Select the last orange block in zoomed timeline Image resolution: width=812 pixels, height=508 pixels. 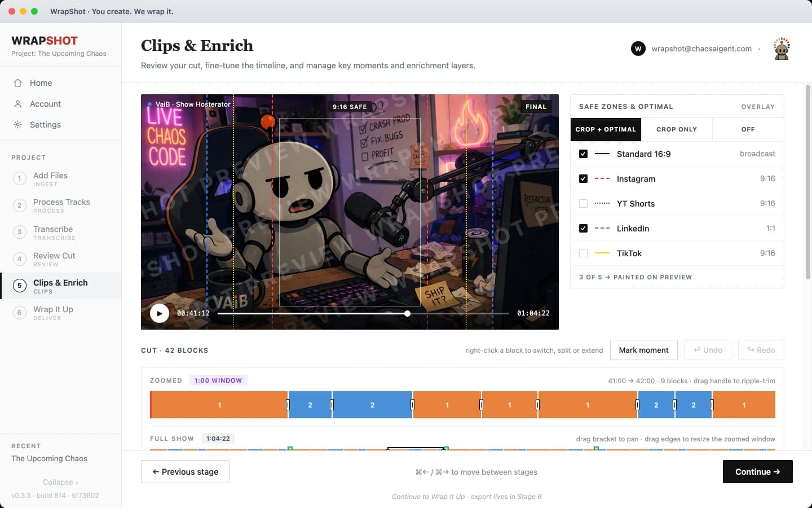[744, 405]
